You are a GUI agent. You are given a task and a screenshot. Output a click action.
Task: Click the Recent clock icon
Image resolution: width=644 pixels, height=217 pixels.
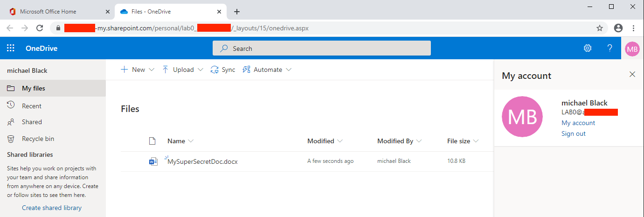click(11, 105)
